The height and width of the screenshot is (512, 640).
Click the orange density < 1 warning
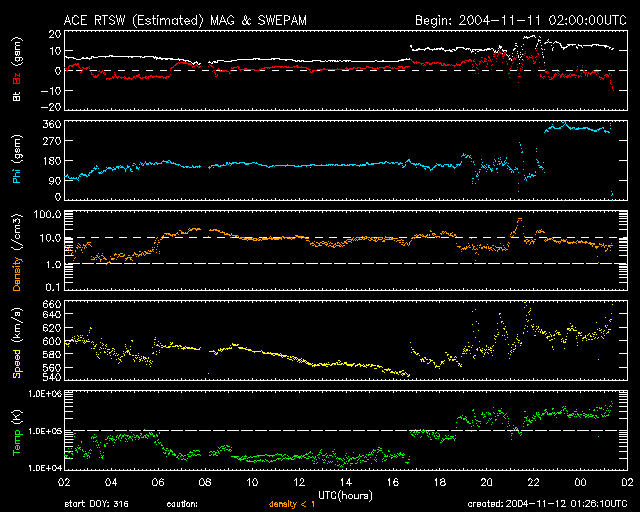292,504
